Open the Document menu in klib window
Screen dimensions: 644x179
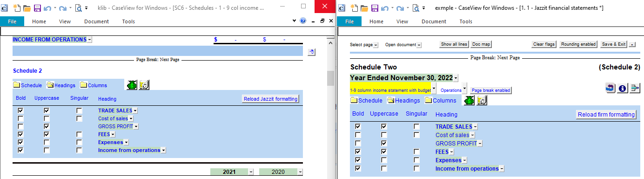[x=96, y=21]
